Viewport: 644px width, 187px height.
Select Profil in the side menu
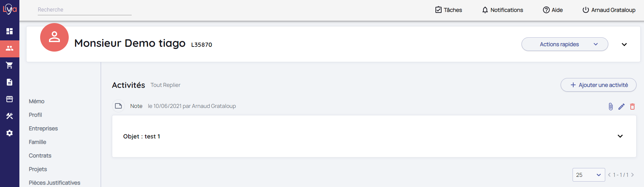point(35,115)
